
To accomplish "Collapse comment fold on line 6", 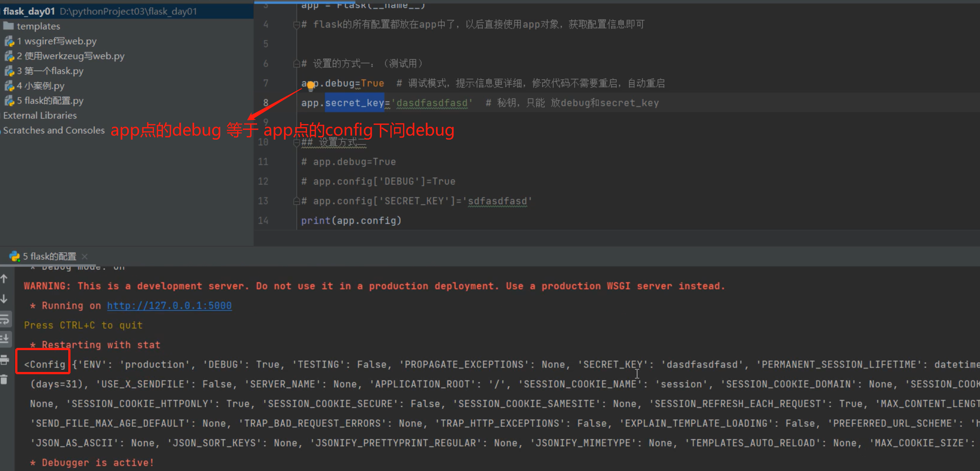I will pos(296,64).
